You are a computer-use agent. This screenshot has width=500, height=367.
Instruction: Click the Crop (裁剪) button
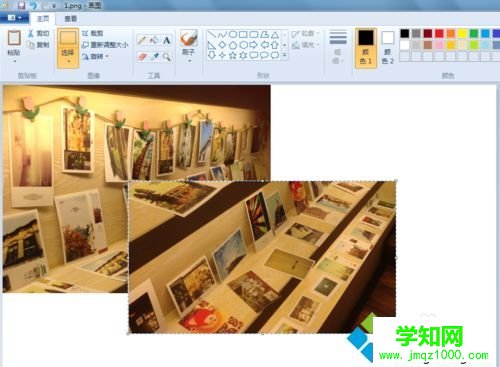pyautogui.click(x=93, y=33)
